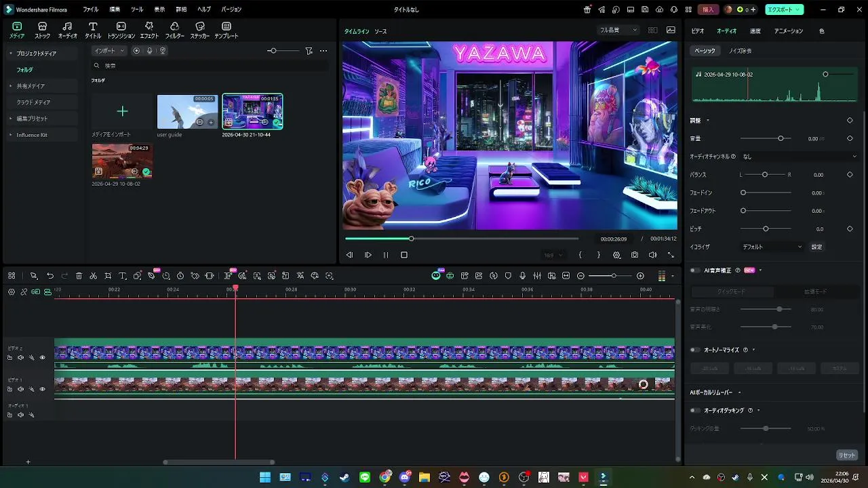This screenshot has height=488, width=868.
Task: Open the タイトル library tab icon
Action: pos(93,26)
